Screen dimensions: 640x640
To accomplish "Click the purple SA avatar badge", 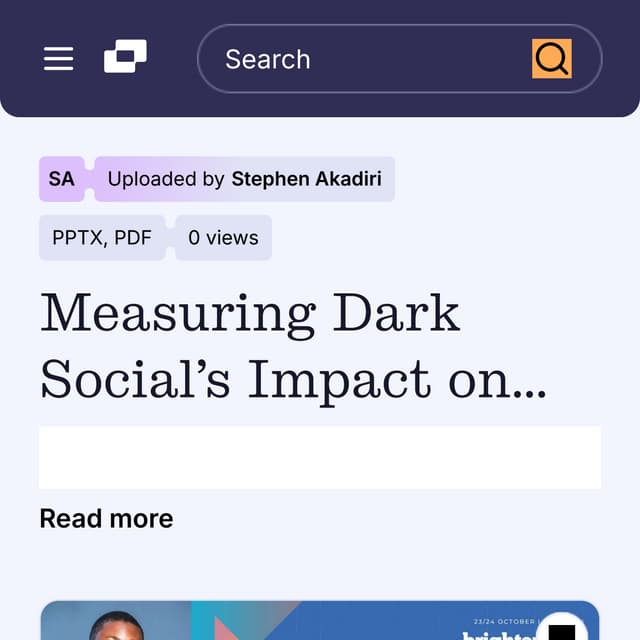I will (61, 179).
